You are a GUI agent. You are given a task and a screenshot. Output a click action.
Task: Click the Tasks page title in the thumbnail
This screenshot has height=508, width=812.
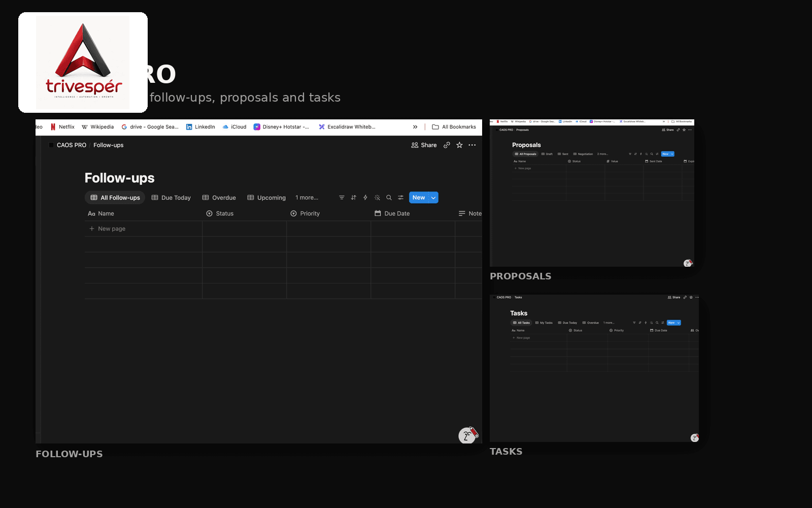(519, 313)
